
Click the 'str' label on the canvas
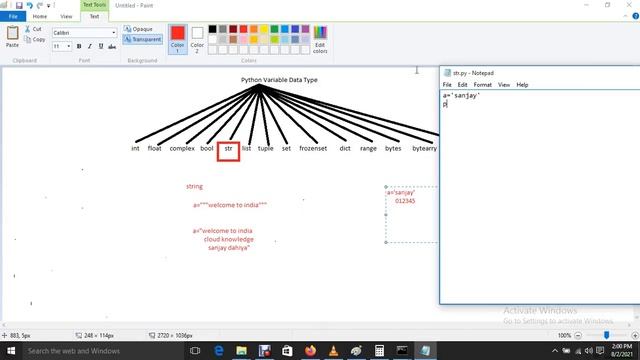coord(228,149)
